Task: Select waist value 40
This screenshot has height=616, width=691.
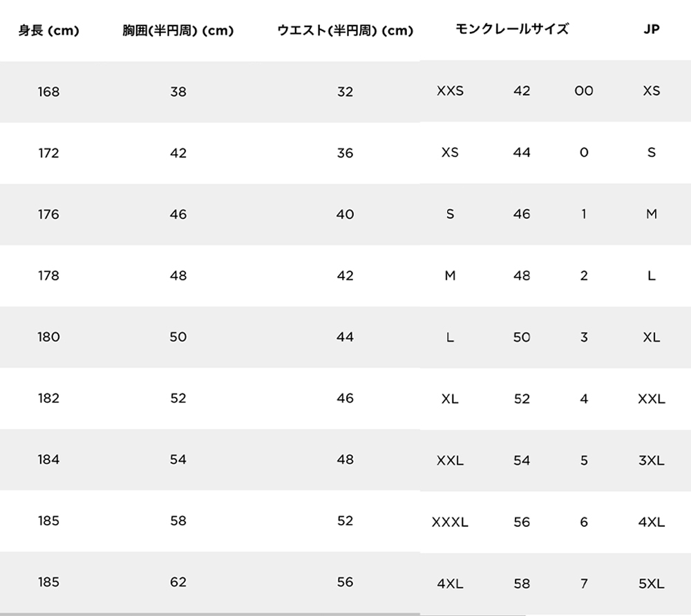Action: point(345,214)
